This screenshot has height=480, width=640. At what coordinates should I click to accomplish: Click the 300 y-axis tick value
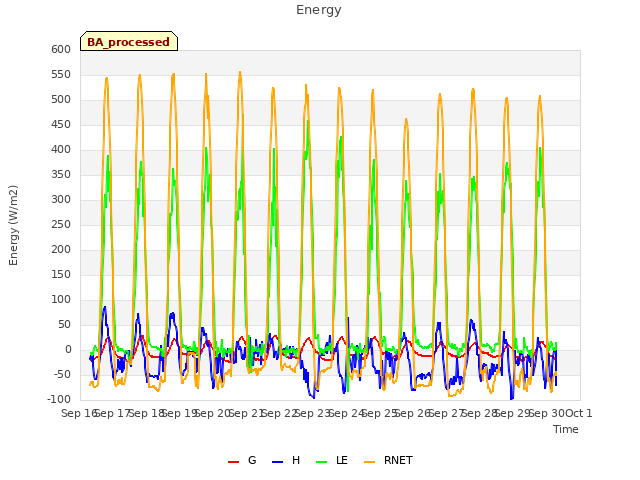(x=61, y=200)
